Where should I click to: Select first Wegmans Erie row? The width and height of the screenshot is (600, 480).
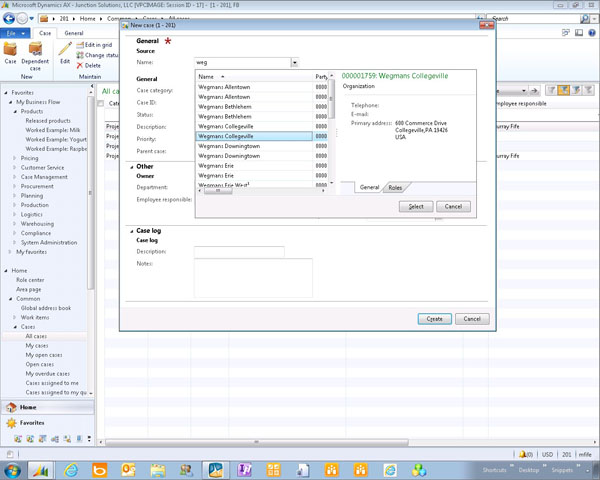point(254,166)
